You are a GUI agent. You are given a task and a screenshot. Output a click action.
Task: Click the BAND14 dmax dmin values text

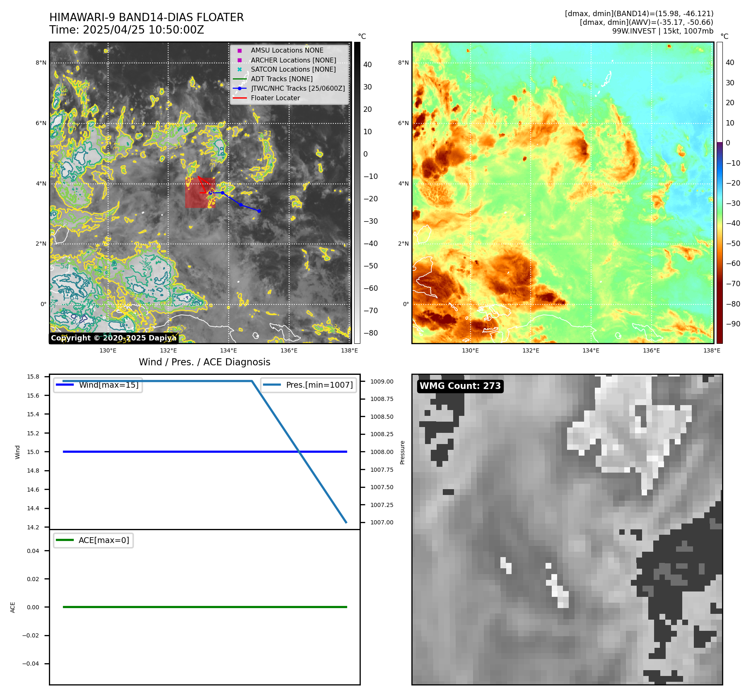pyautogui.click(x=639, y=14)
